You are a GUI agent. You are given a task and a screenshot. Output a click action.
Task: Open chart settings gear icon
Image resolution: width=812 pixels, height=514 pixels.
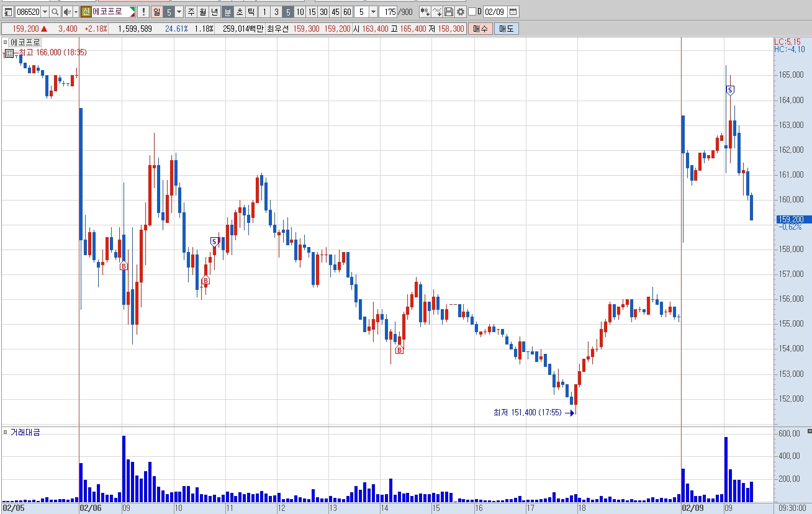pos(461,12)
